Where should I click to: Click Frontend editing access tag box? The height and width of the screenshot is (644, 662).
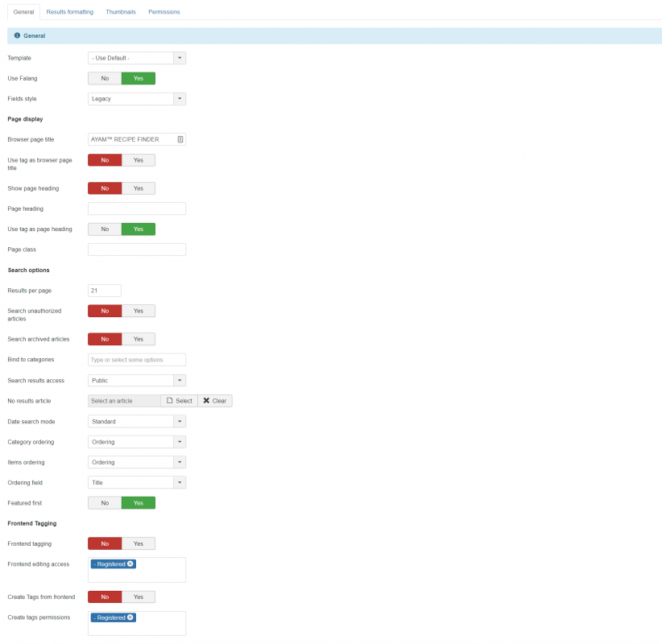137,570
